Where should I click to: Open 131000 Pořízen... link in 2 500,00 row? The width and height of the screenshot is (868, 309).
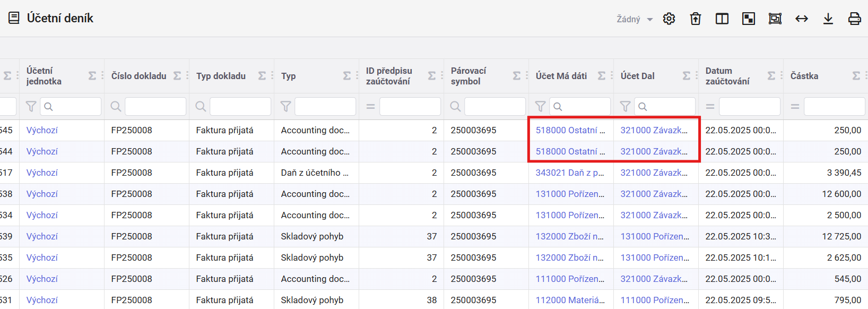[570, 215]
